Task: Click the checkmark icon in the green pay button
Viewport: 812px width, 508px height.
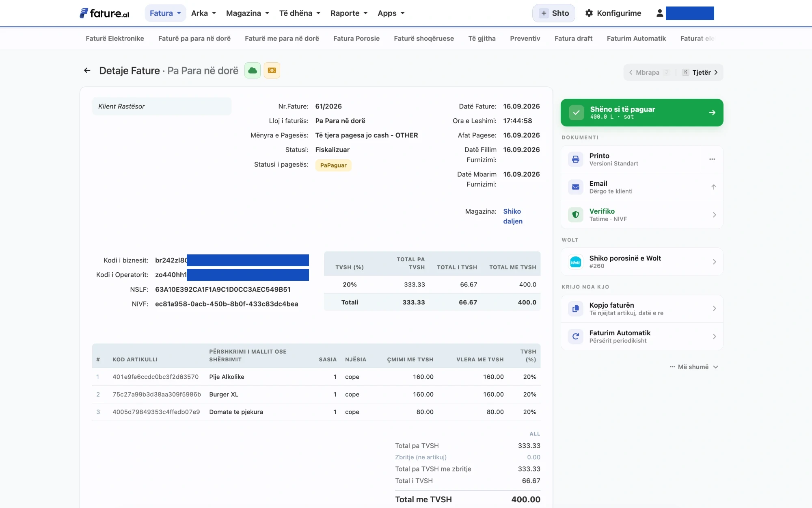Action: [x=577, y=113]
